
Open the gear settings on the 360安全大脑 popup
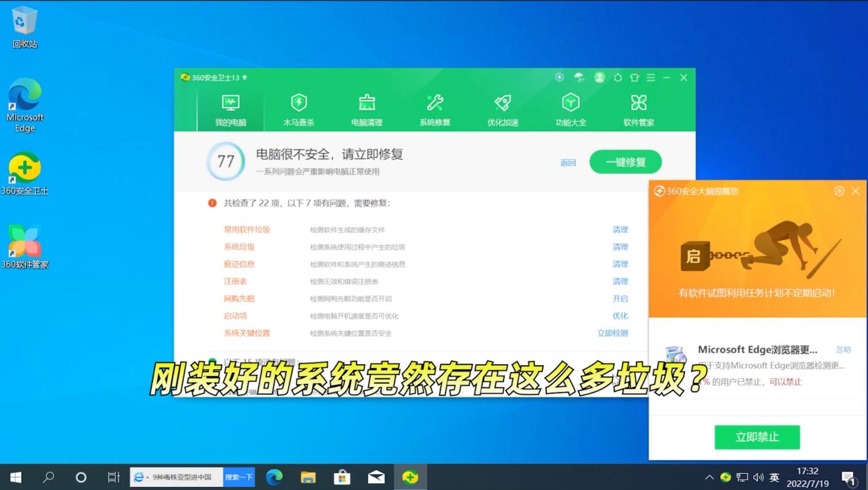839,191
